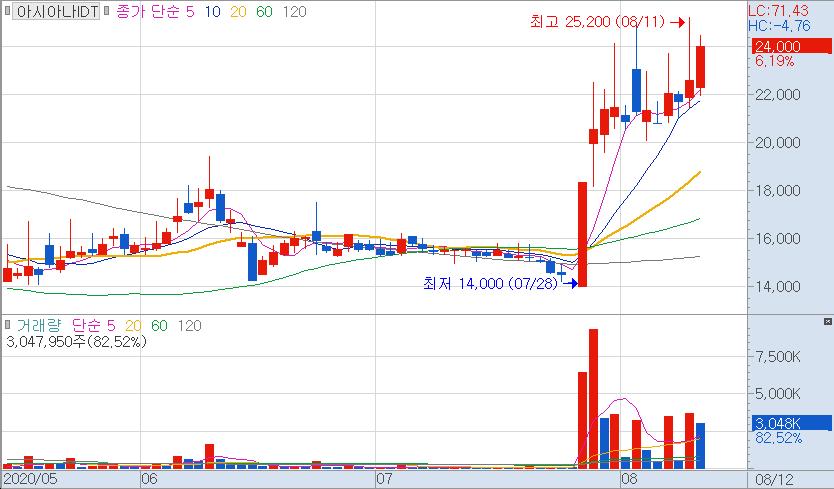834x489 pixels.
Task: Click the small square icon left of 아시아나IDT
Action: 7,12
